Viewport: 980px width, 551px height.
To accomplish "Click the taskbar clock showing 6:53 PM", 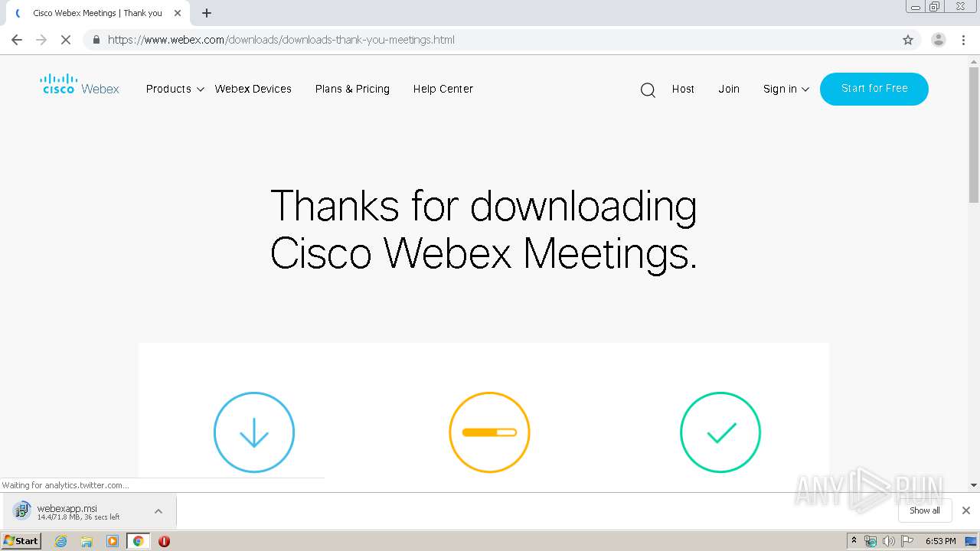I will pyautogui.click(x=940, y=541).
